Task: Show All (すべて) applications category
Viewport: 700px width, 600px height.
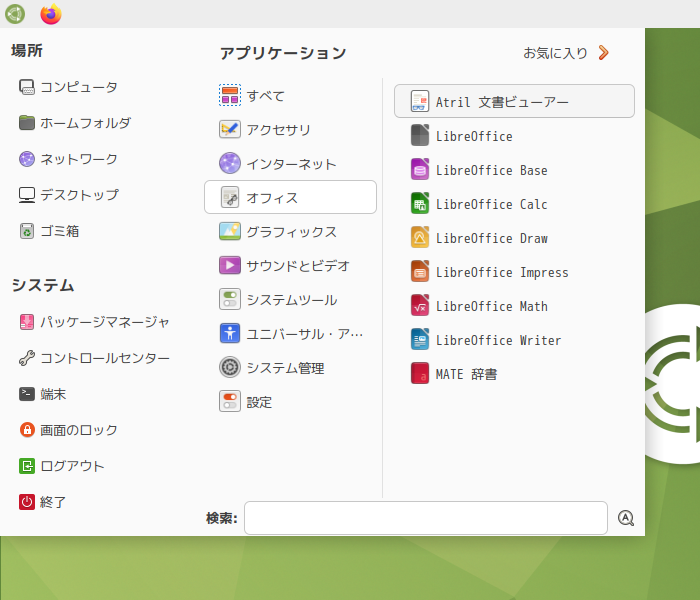Action: (290, 95)
